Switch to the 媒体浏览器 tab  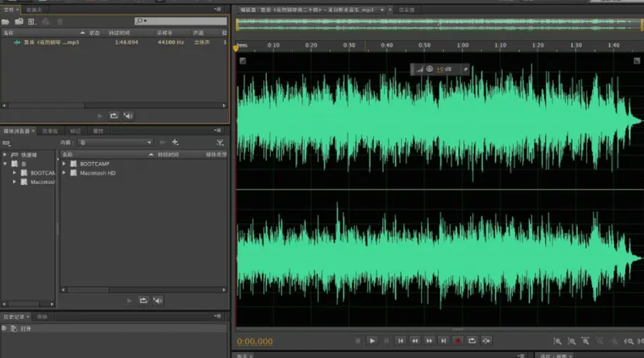17,131
